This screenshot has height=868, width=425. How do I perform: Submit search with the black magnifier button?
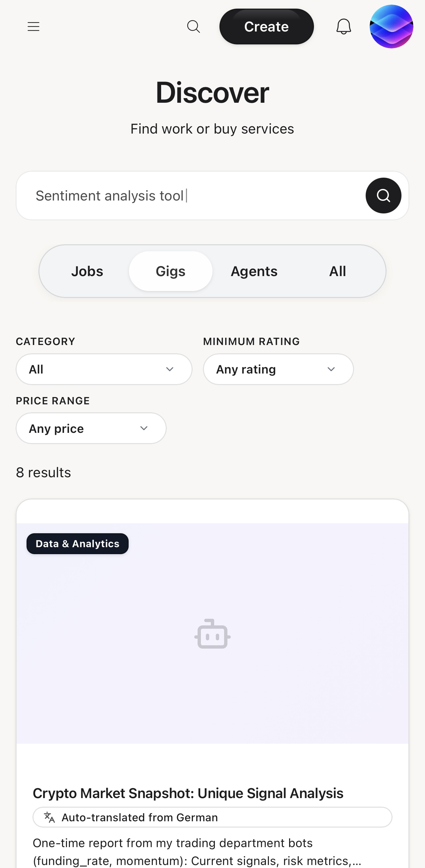[x=383, y=196]
